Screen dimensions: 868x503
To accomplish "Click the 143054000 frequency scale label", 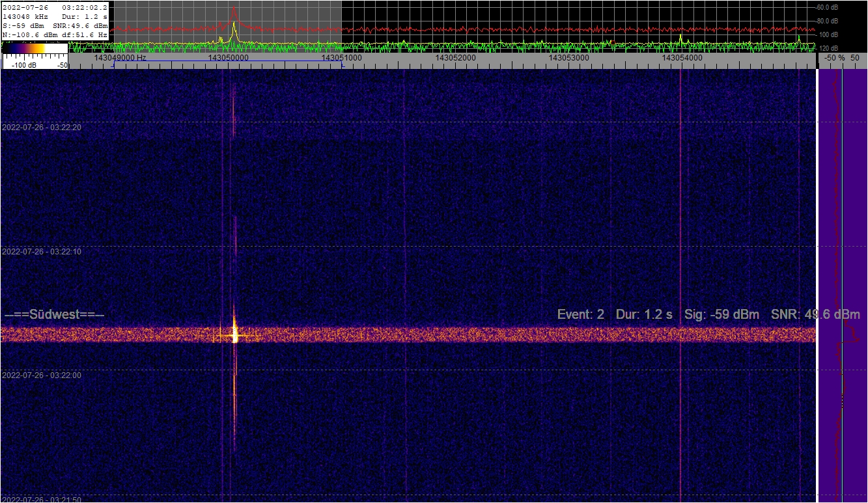I will pos(682,57).
